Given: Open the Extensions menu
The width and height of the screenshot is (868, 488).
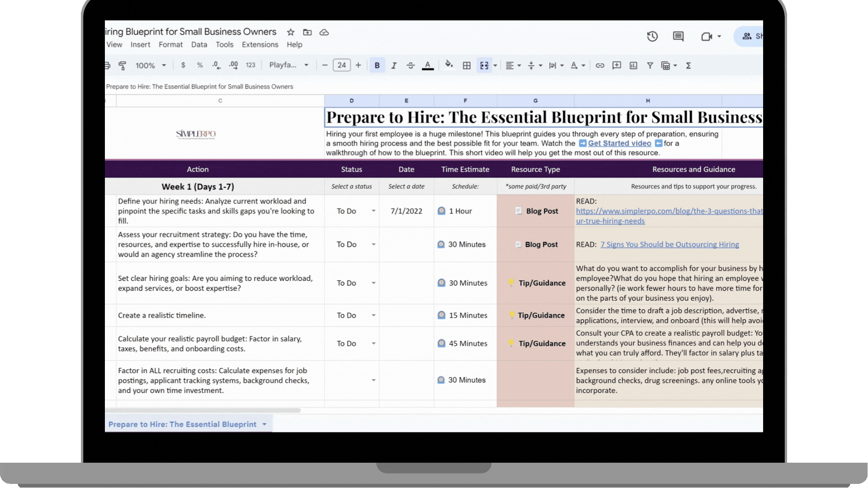Looking at the screenshot, I should pyautogui.click(x=260, y=45).
